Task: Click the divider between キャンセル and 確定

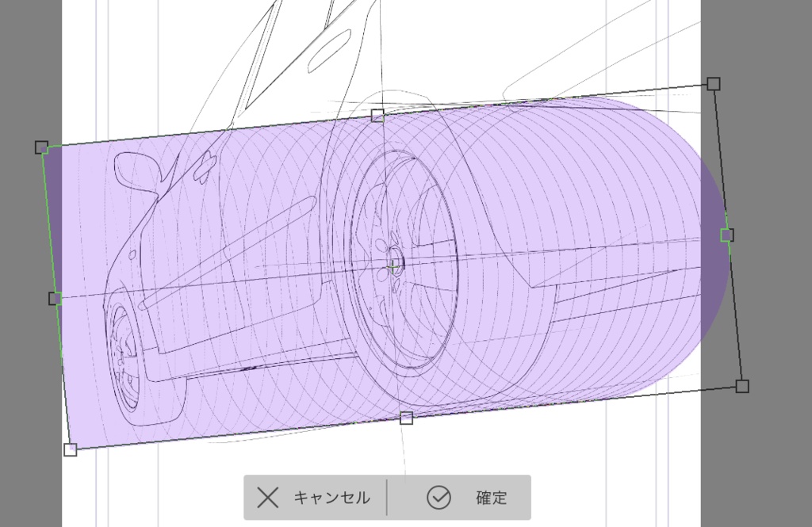Action: pos(388,495)
